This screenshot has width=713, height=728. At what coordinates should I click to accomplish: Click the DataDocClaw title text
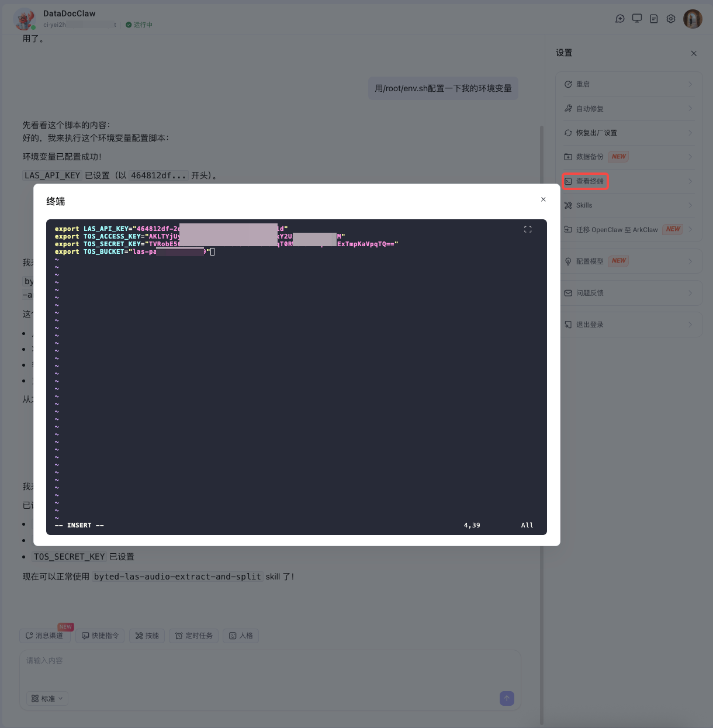(x=70, y=13)
